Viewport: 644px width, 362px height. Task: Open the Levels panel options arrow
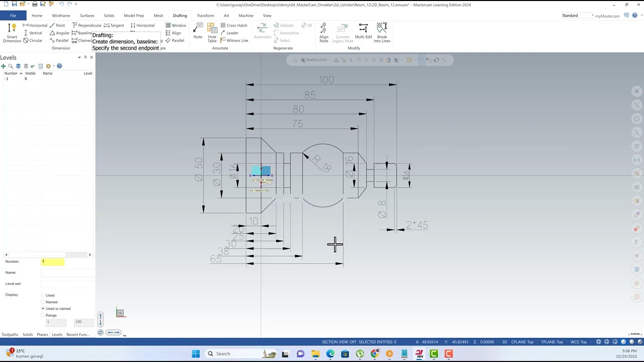point(79,57)
